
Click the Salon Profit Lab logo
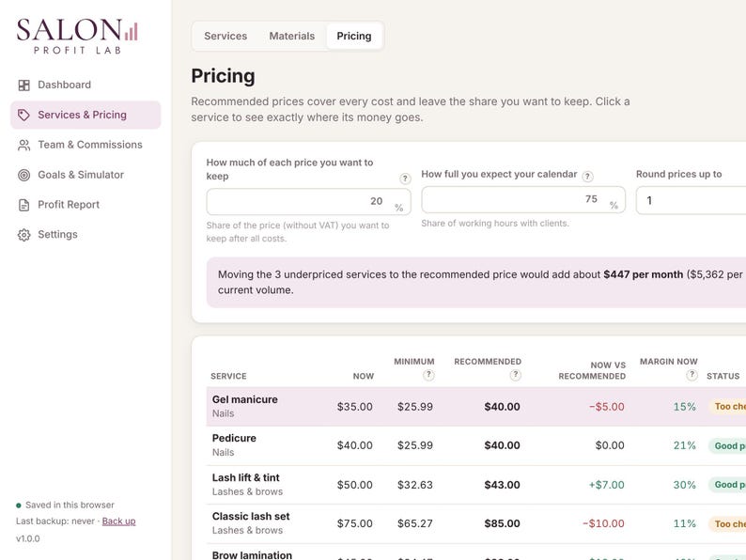point(77,36)
